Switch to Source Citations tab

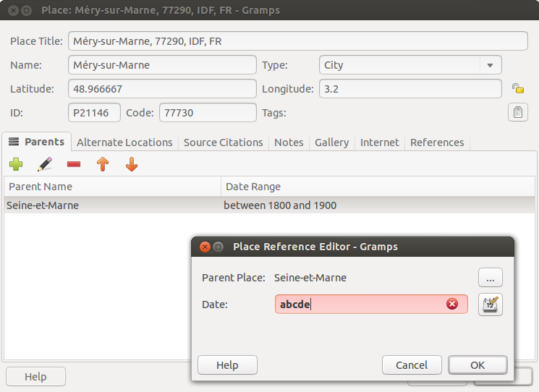(x=223, y=142)
